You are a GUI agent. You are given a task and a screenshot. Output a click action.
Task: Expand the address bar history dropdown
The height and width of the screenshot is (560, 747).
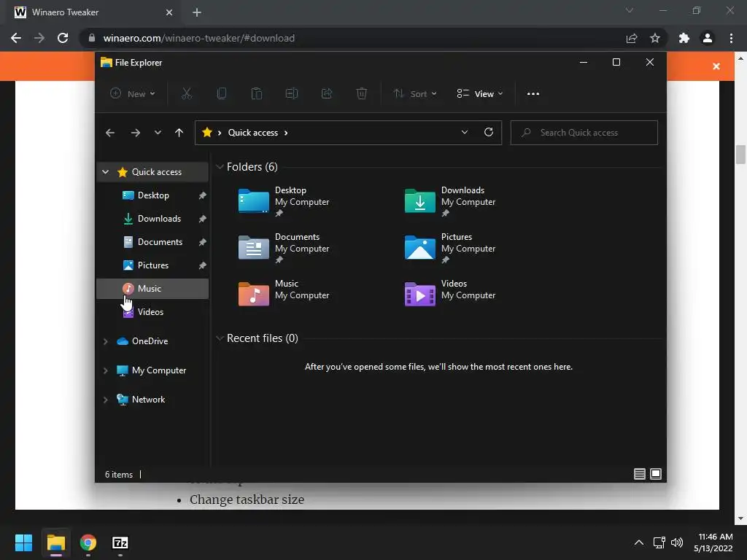pyautogui.click(x=465, y=133)
